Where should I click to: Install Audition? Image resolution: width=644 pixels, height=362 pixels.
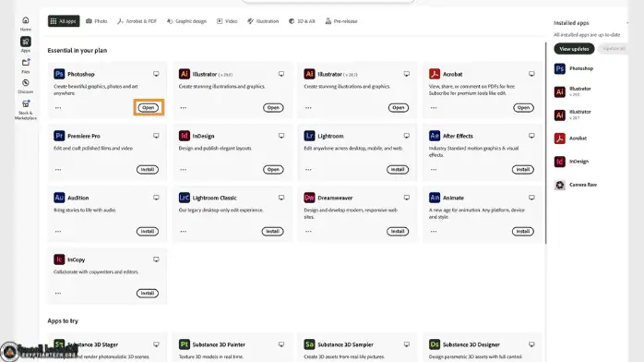tap(148, 232)
